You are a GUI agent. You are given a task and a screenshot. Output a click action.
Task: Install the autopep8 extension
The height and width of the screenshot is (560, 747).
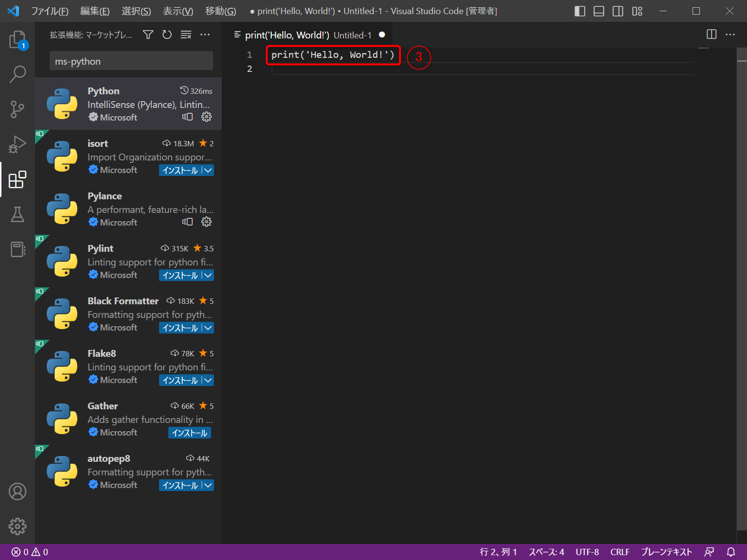click(x=180, y=485)
